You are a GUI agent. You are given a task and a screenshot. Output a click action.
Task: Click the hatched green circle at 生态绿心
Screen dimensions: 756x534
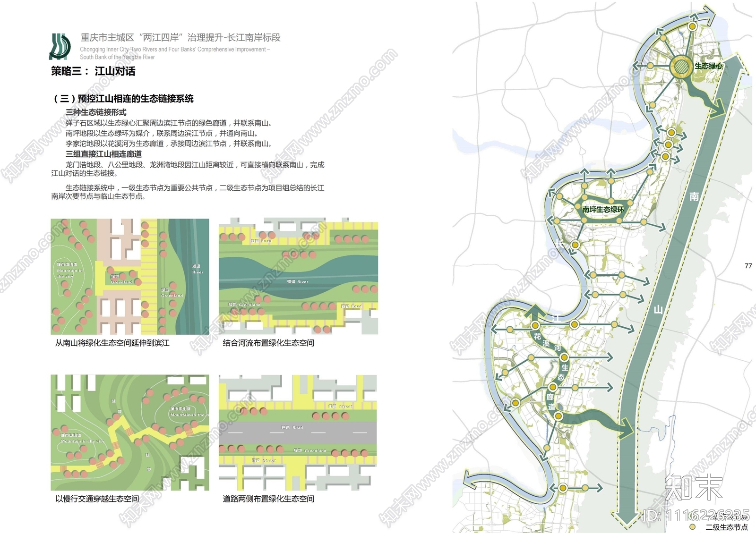coord(682,66)
